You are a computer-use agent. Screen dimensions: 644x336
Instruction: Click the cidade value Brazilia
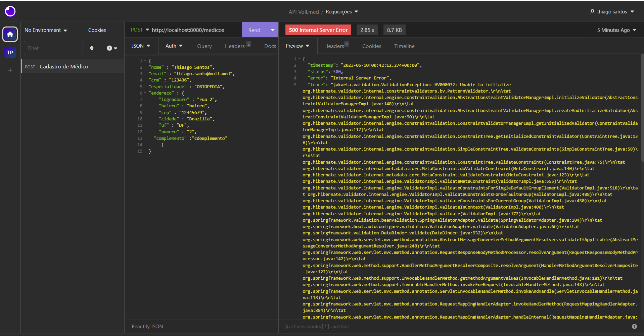(x=199, y=119)
